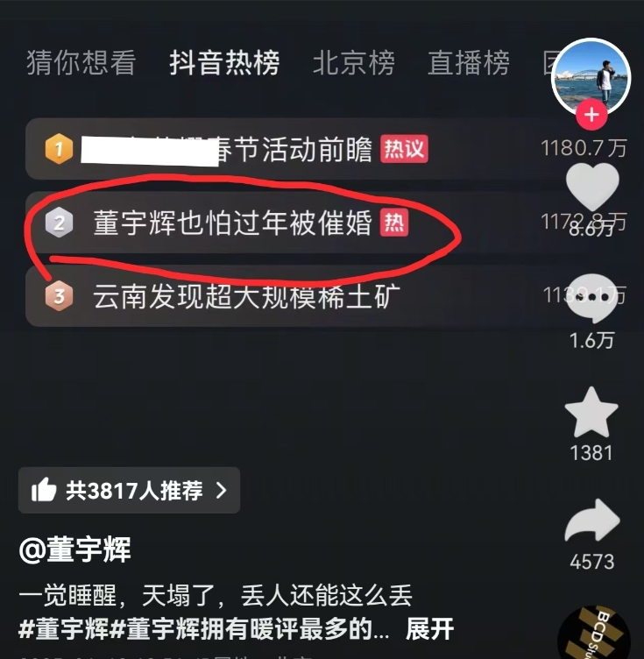Select the 抖音热榜 tab
The image size is (644, 659).
point(225,62)
